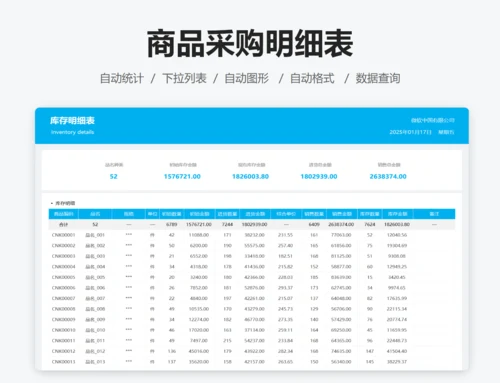The image size is (500, 383).
Task: Click the amount 17020.00 in row CNK00010
Action: 199,330
